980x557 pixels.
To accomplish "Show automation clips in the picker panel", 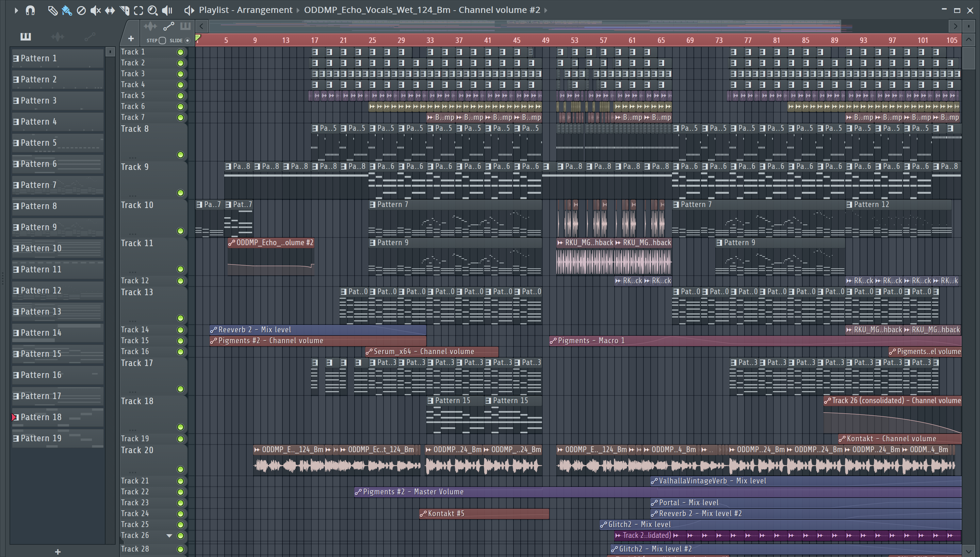I will pos(90,36).
